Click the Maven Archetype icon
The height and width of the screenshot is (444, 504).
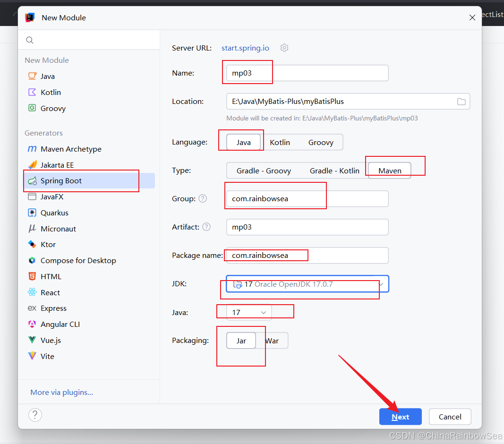click(x=32, y=149)
